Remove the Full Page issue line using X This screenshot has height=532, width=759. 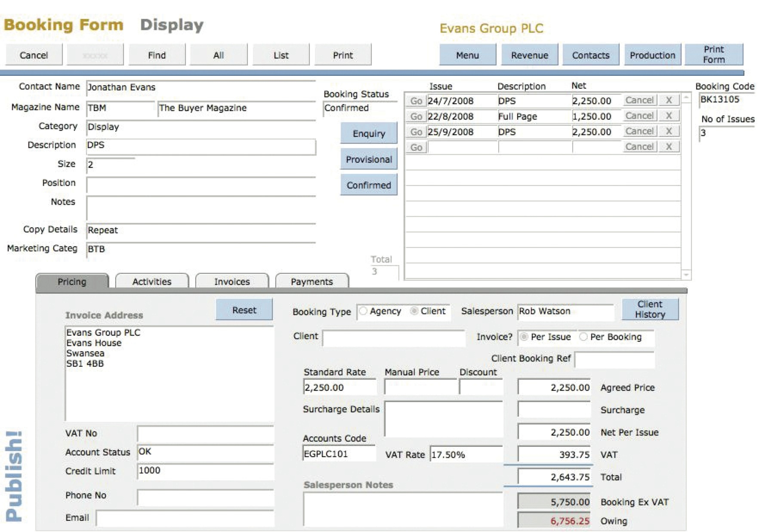click(x=670, y=116)
